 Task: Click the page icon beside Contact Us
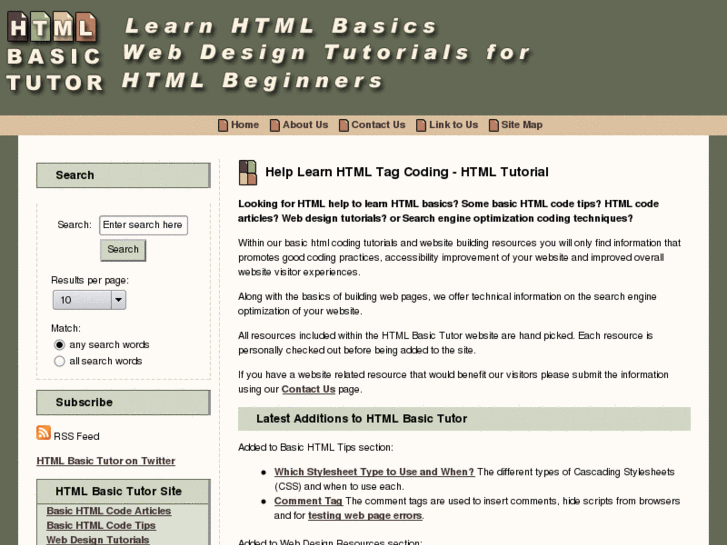click(344, 125)
